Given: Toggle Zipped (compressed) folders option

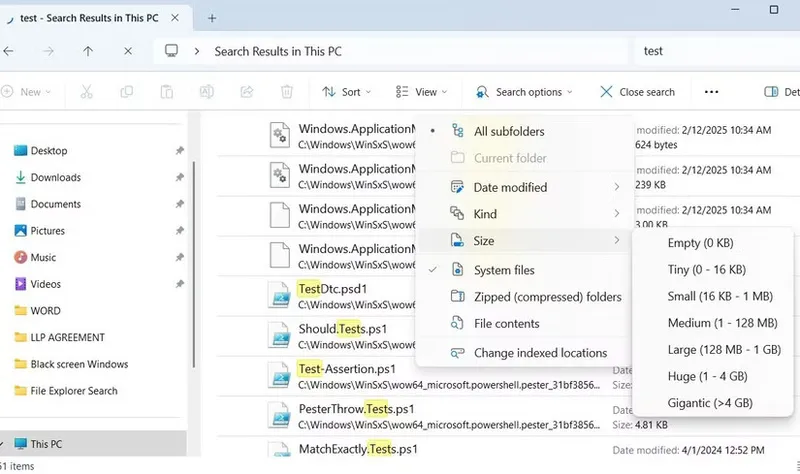Looking at the screenshot, I should pyautogui.click(x=525, y=297).
